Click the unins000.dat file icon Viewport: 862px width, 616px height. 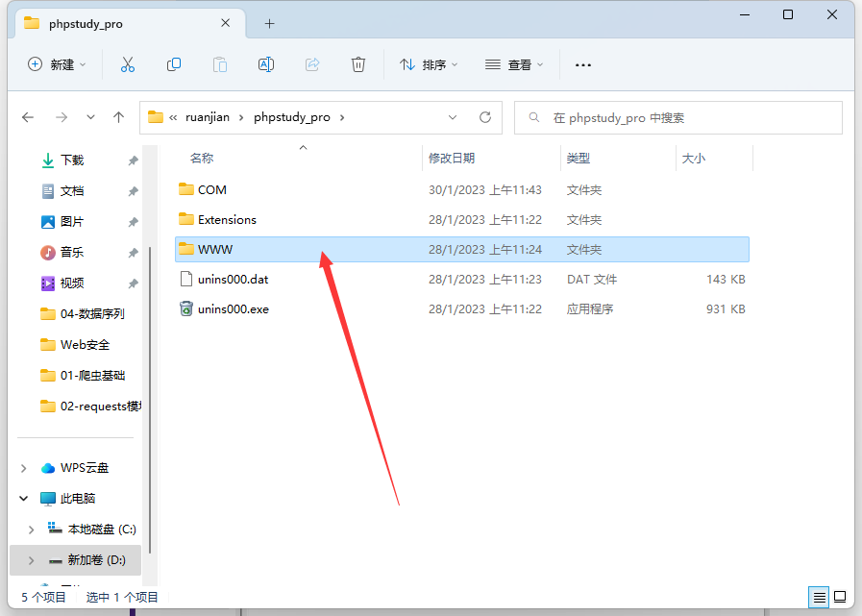click(186, 279)
